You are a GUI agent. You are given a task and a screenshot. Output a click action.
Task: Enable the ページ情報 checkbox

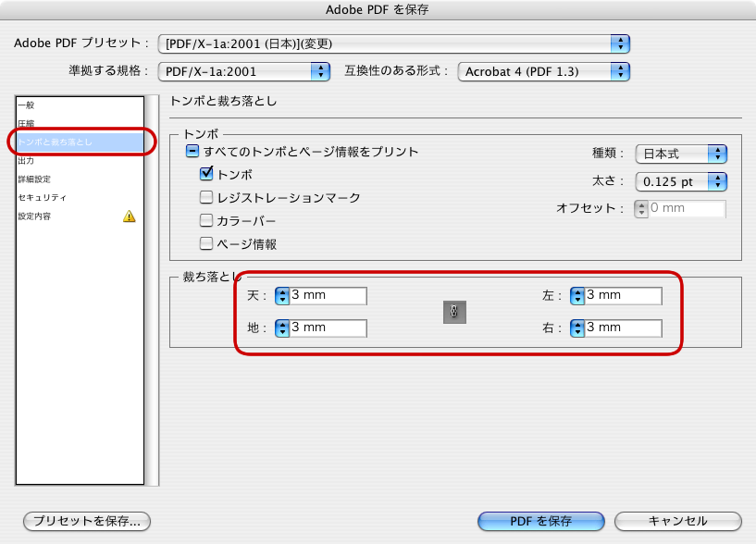coord(206,243)
